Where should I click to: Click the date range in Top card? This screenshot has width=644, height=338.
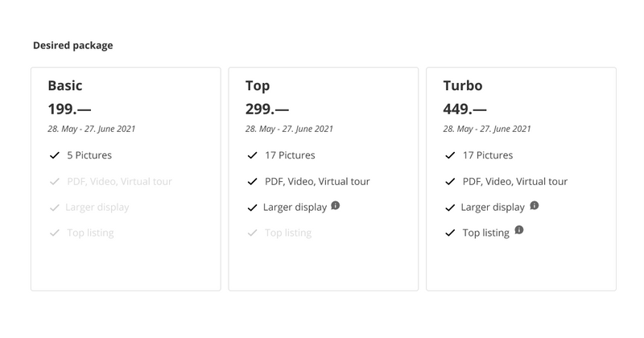click(x=289, y=129)
